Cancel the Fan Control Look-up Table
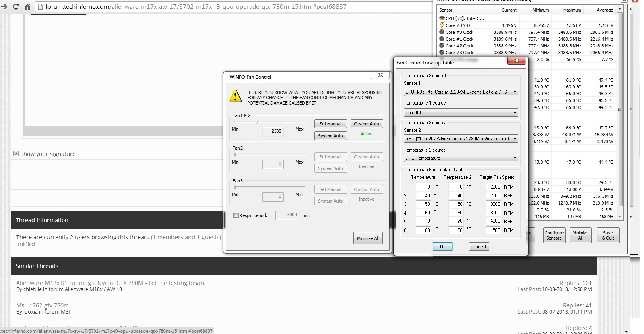This screenshot has height=334, width=644. (479, 247)
